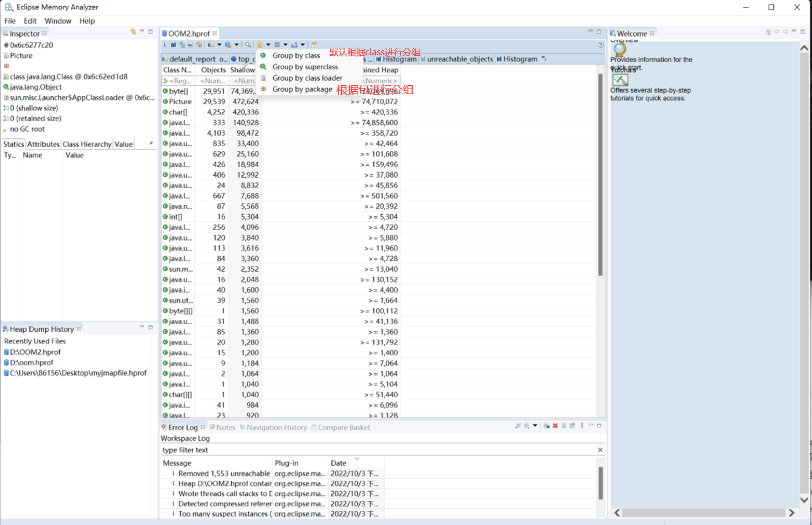Open the heap dump Overview info icon

[165, 45]
